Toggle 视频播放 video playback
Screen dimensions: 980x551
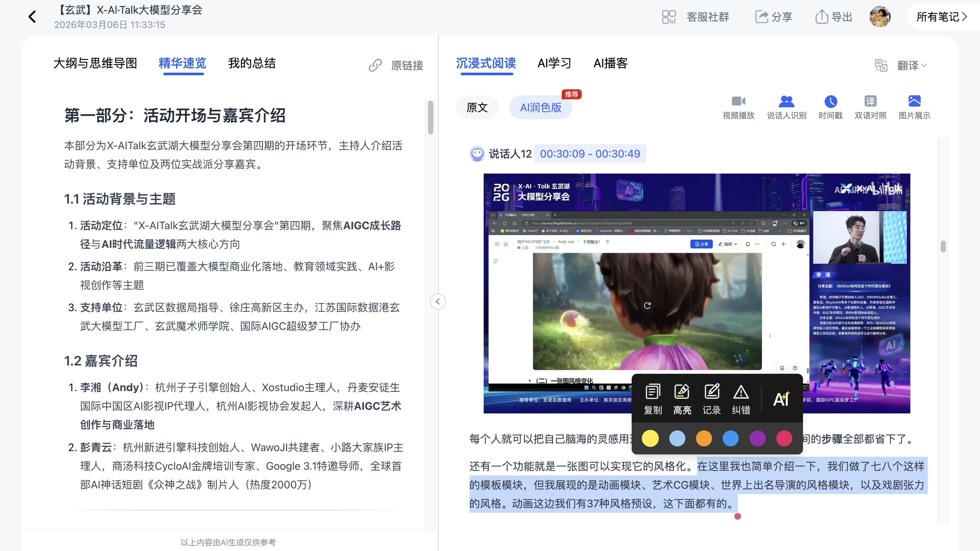click(738, 107)
